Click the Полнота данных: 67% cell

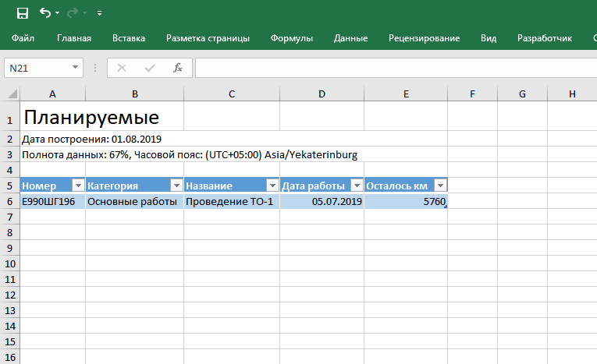click(x=234, y=154)
